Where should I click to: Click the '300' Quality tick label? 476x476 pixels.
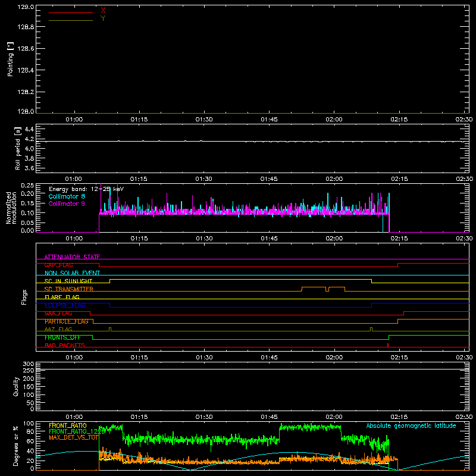point(29,364)
